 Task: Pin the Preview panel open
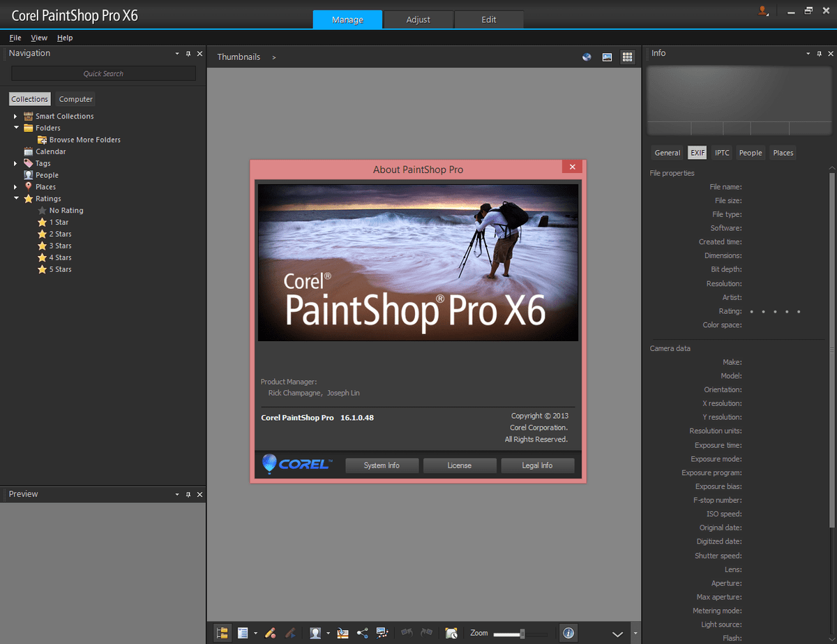188,494
